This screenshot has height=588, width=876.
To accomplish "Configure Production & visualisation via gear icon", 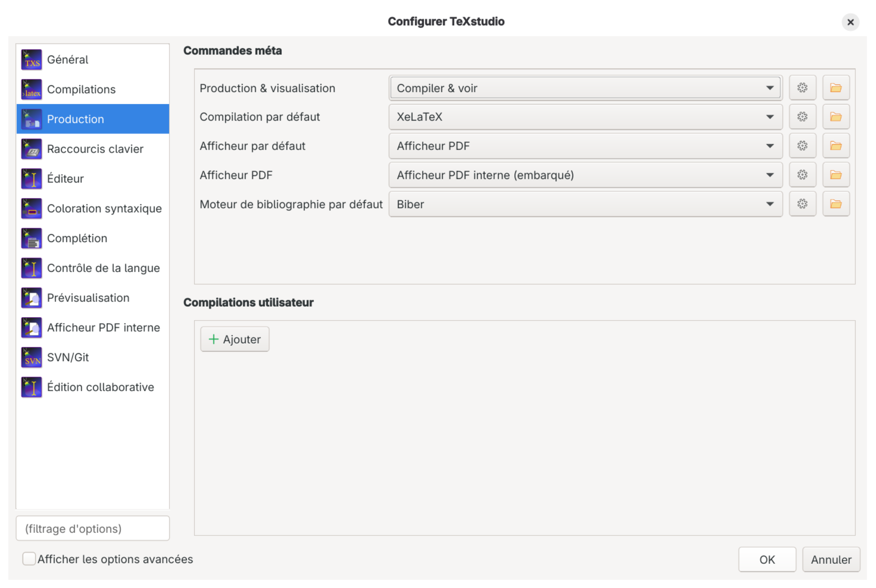I will [x=802, y=88].
